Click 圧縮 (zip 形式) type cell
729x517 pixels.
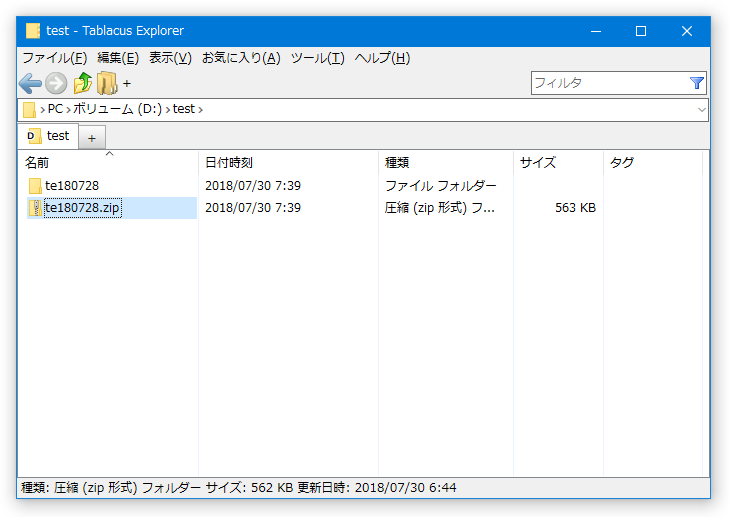pyautogui.click(x=439, y=208)
